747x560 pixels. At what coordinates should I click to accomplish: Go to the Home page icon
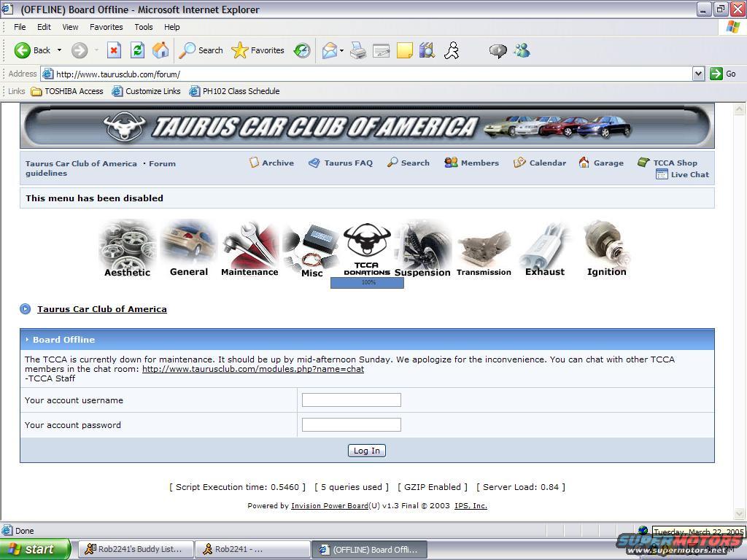click(160, 50)
